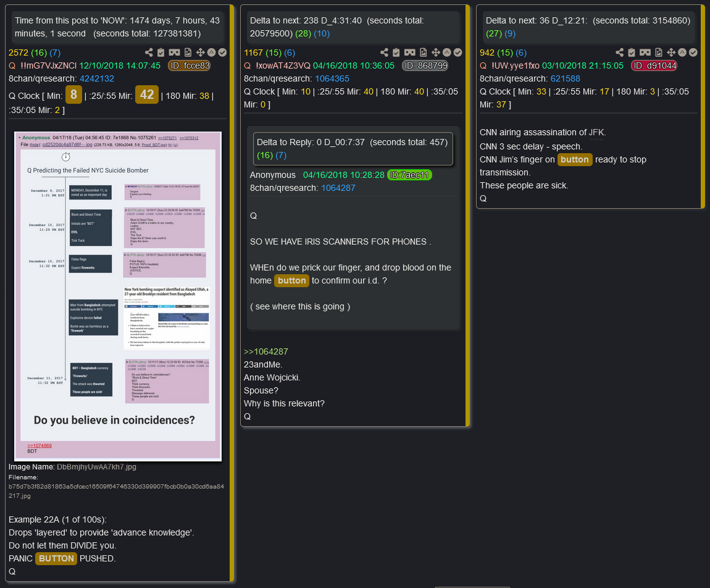Click the line '23andMe.'
The image size is (710, 588).
(x=263, y=364)
